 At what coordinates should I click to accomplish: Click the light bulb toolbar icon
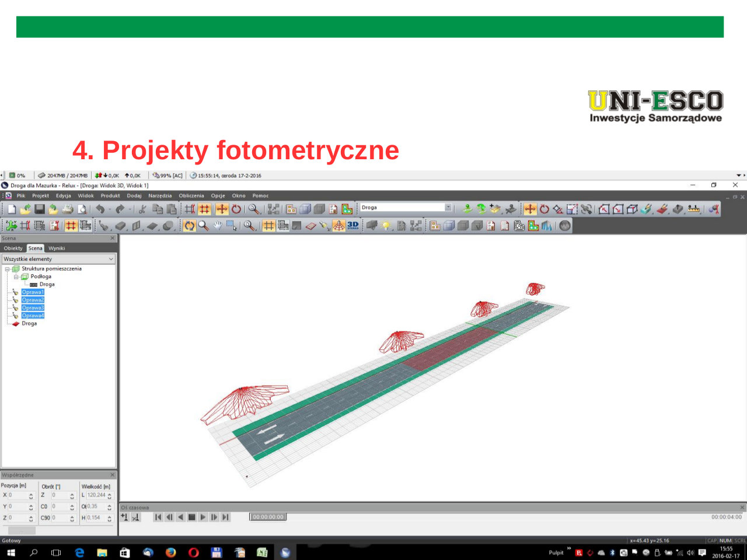pos(386,226)
